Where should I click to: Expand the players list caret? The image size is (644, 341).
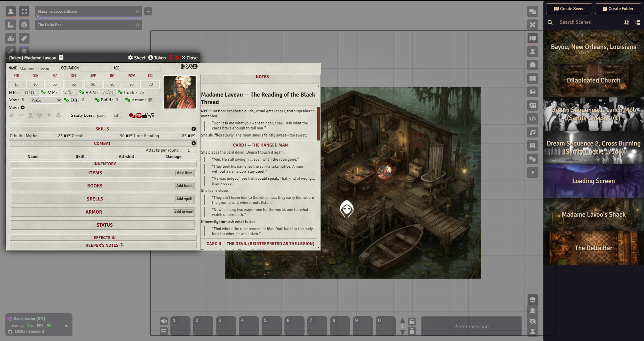(x=66, y=326)
